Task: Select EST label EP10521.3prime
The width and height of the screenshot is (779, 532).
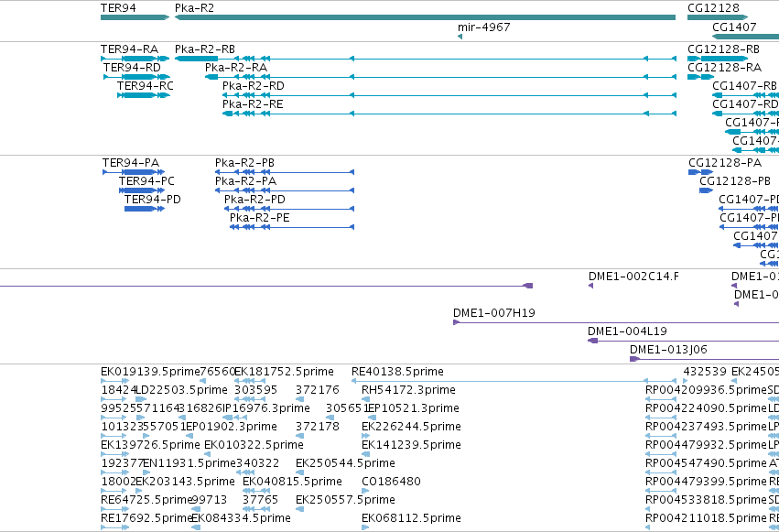Action: 412,408
